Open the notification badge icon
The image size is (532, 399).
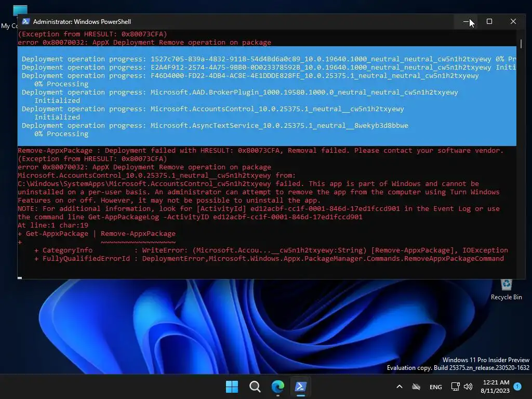click(x=517, y=386)
